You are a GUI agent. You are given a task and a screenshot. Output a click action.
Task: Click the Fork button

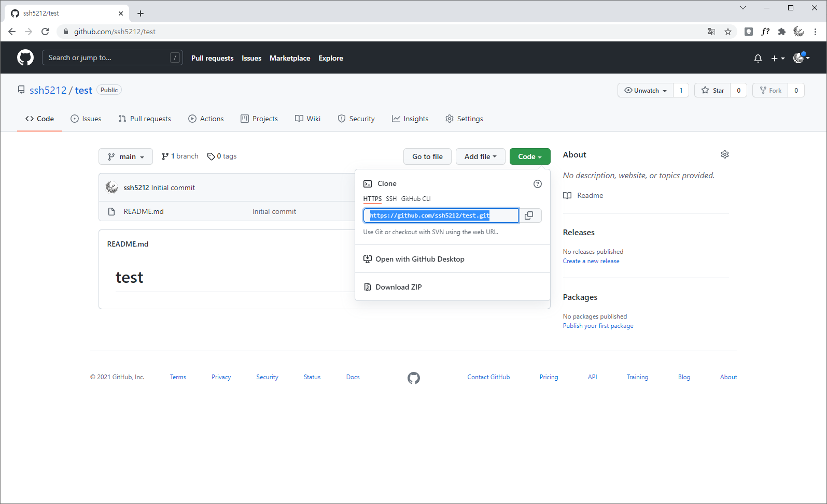pyautogui.click(x=770, y=90)
